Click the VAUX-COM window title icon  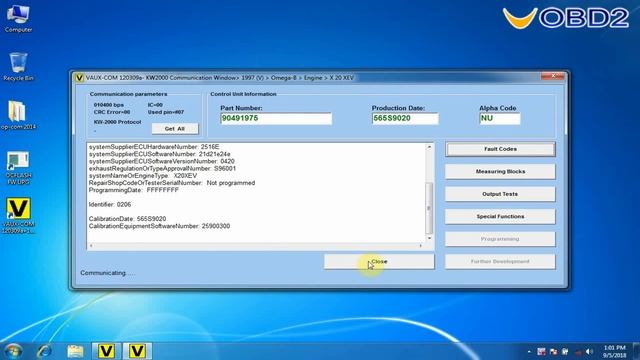(x=80, y=78)
